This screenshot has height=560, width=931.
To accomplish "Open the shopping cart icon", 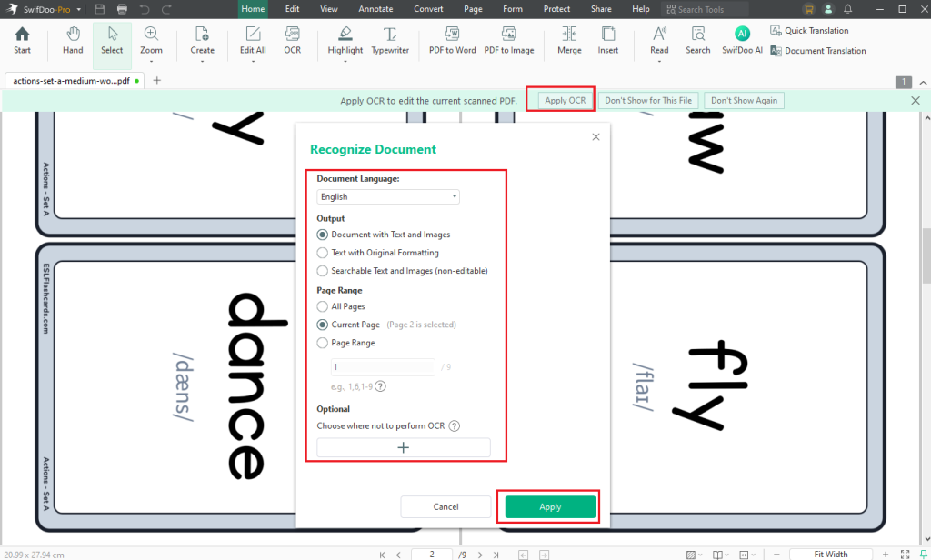I will point(808,9).
